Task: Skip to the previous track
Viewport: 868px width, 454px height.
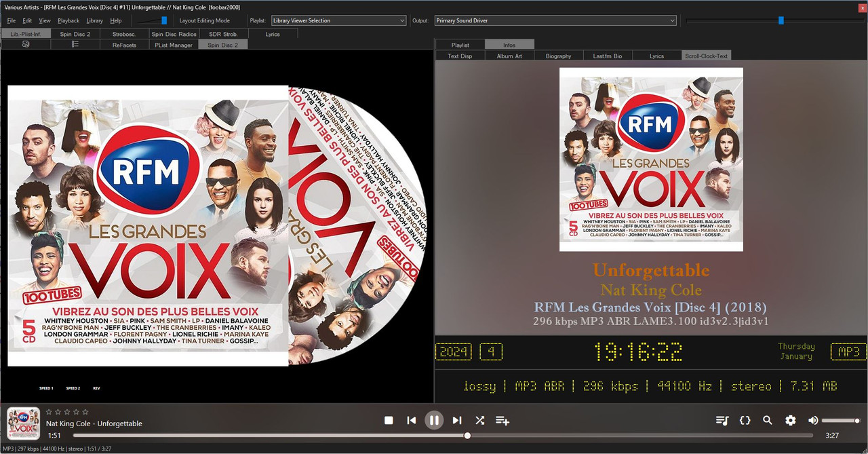Action: (x=411, y=420)
